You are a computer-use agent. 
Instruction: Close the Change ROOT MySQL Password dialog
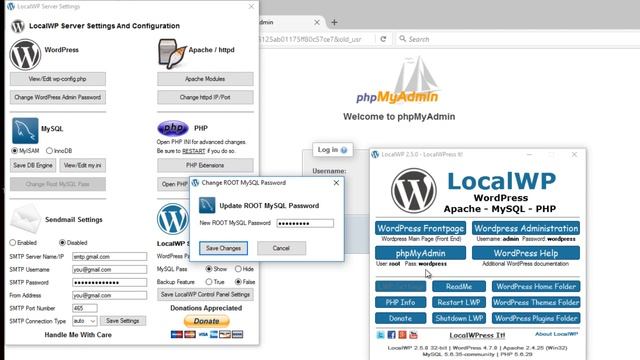336,183
